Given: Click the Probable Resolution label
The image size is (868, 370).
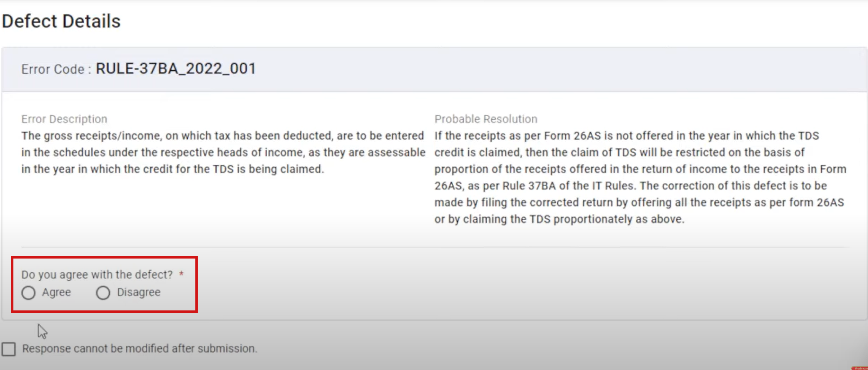Looking at the screenshot, I should (486, 119).
